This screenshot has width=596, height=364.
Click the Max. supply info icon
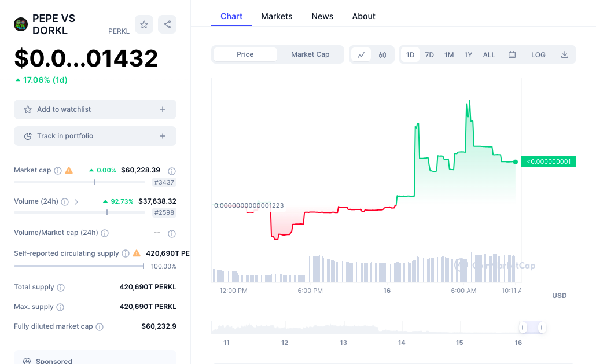(x=60, y=307)
